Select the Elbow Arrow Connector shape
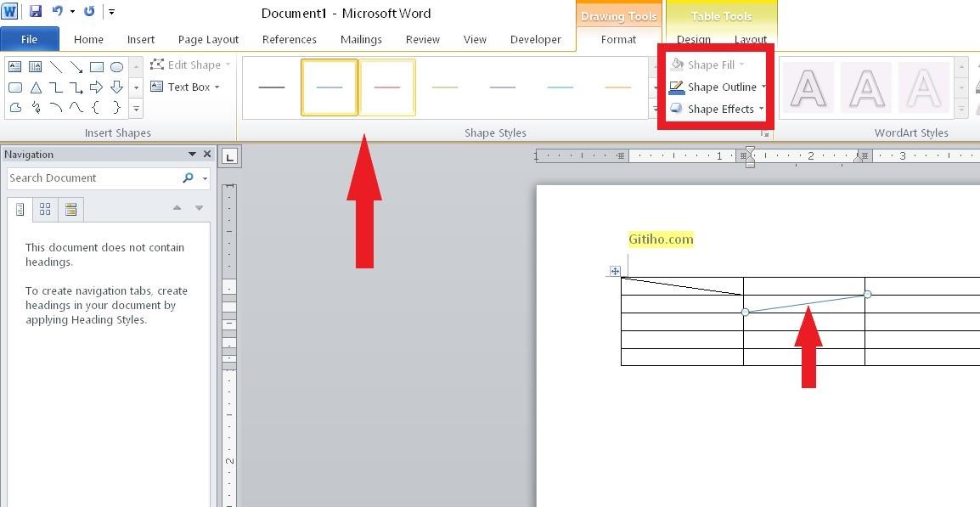 point(76,87)
